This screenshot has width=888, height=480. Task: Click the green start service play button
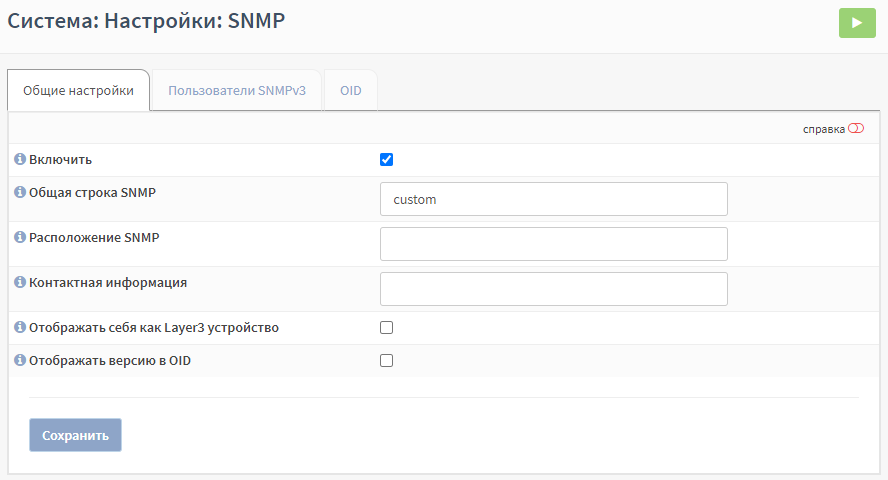click(x=857, y=23)
